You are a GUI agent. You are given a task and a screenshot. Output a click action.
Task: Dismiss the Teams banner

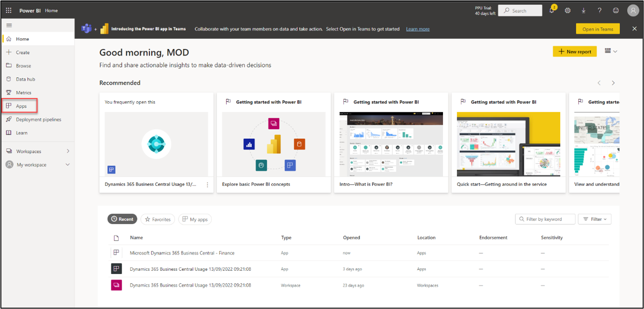coord(634,29)
